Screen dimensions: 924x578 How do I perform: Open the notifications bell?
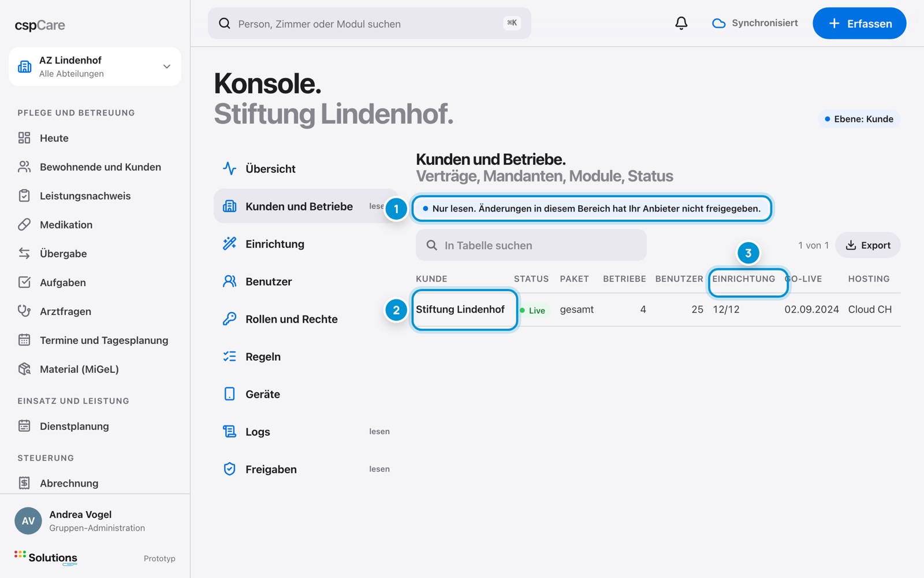tap(681, 23)
